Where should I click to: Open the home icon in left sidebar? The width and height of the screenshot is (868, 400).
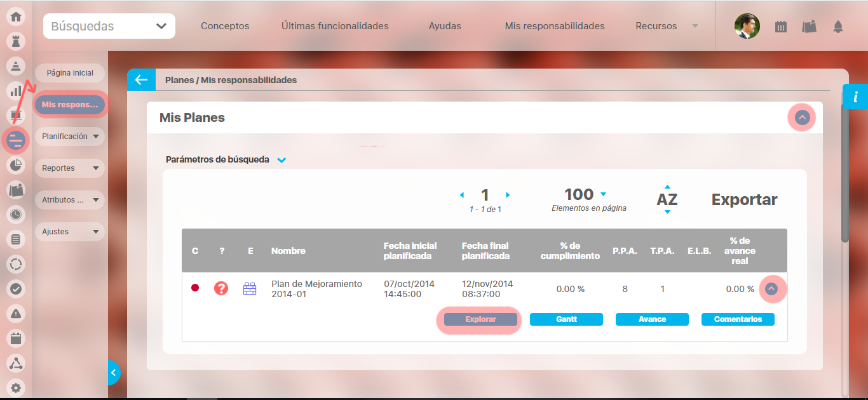tap(16, 17)
